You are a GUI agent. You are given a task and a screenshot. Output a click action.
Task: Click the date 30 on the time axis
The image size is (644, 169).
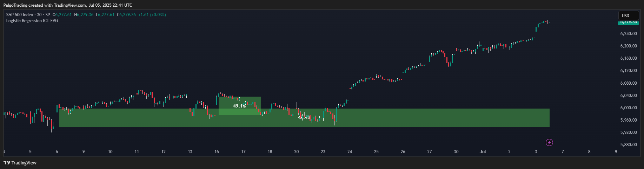(x=456, y=152)
